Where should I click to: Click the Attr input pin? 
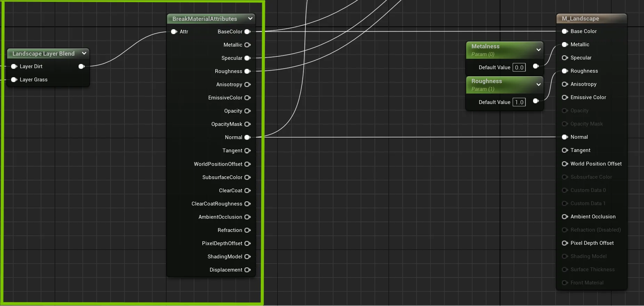pos(174,32)
